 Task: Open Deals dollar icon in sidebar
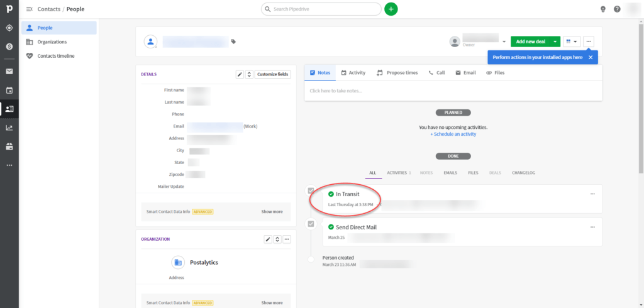point(9,47)
